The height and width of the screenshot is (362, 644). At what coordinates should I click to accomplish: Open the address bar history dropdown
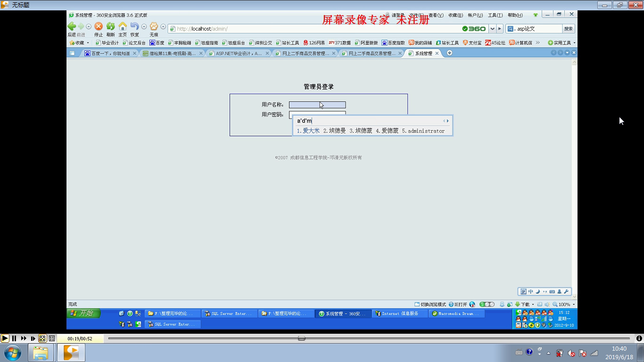[x=492, y=29]
